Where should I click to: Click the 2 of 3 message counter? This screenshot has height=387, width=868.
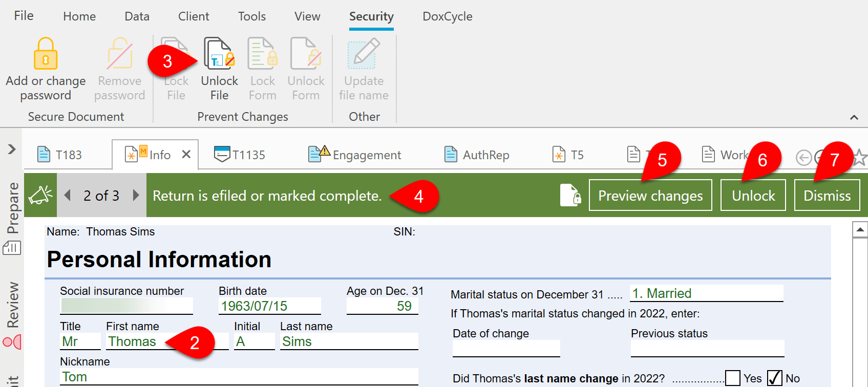point(101,196)
